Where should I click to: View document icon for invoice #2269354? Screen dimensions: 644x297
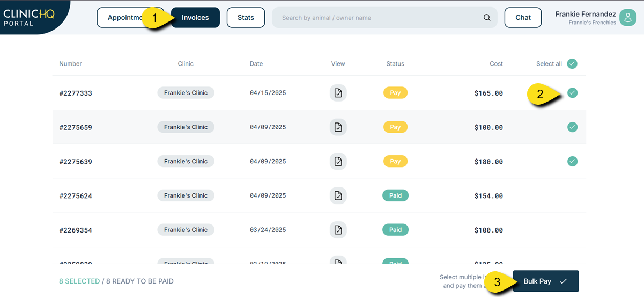(338, 230)
